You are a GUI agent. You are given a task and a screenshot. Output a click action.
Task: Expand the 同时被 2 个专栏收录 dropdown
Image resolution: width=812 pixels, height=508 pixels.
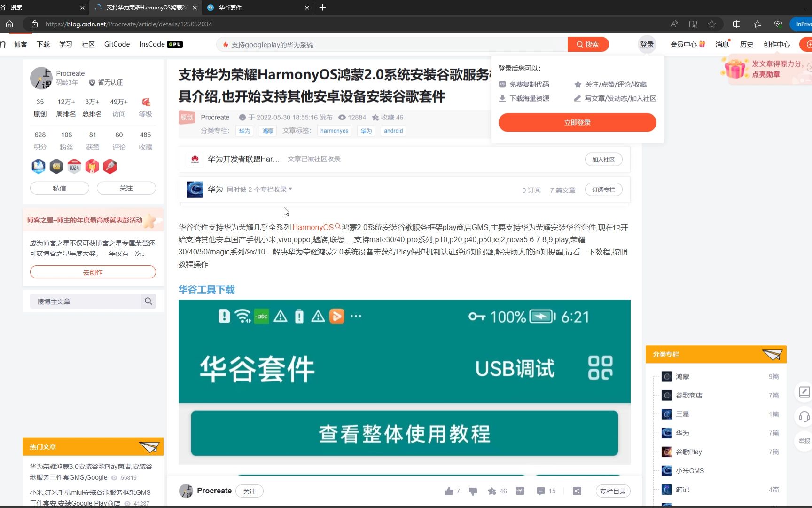click(259, 189)
